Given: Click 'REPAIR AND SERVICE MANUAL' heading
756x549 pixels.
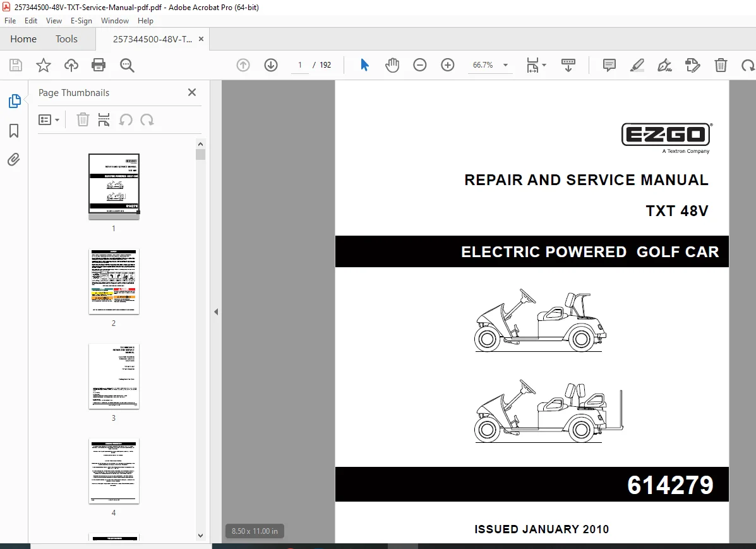Looking at the screenshot, I should [586, 180].
